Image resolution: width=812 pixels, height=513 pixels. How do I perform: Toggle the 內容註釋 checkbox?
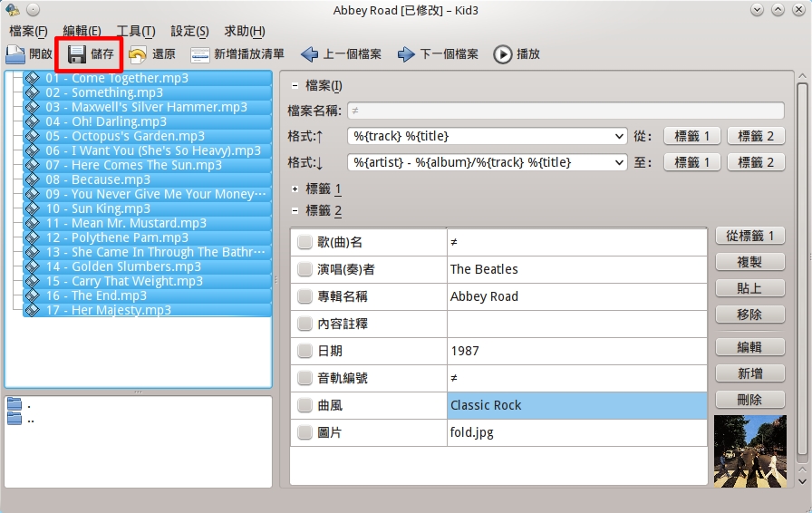coord(304,324)
